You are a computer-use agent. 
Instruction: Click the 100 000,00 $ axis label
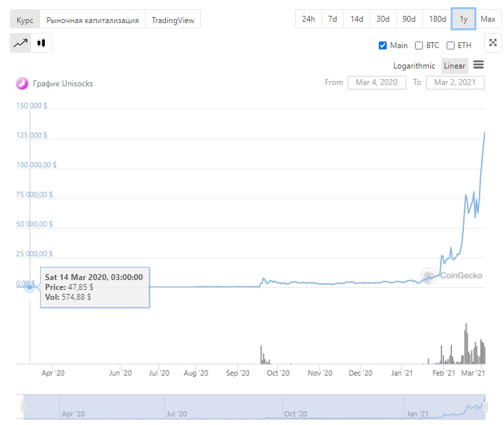[36, 165]
